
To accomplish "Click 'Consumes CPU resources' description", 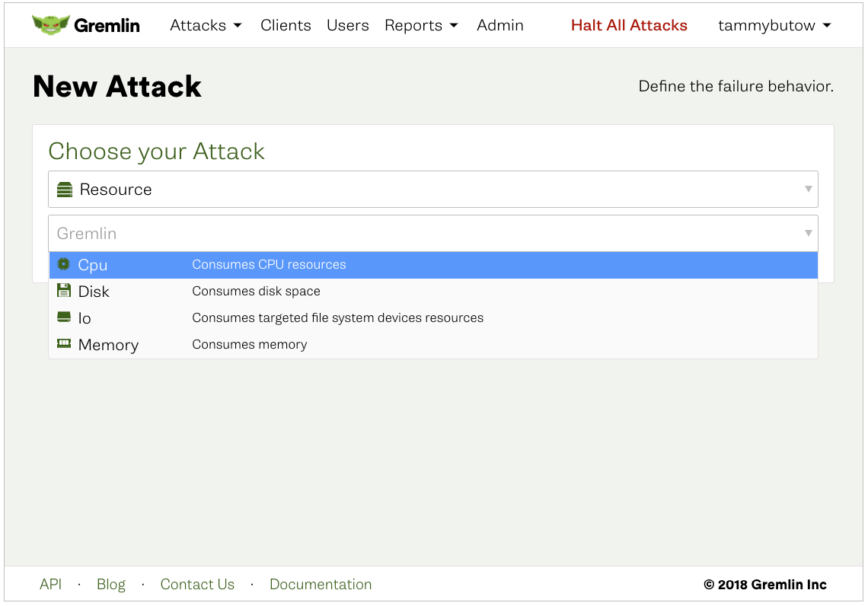I will (x=269, y=264).
